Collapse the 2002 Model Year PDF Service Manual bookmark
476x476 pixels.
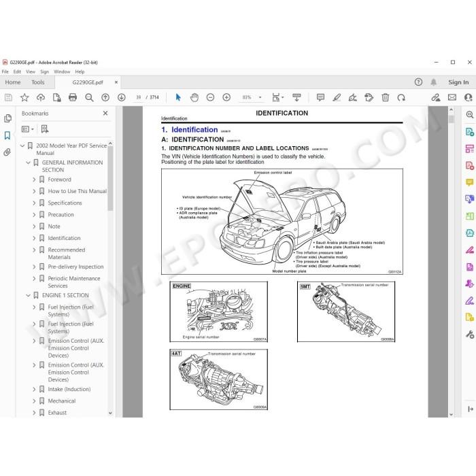[x=22, y=146]
